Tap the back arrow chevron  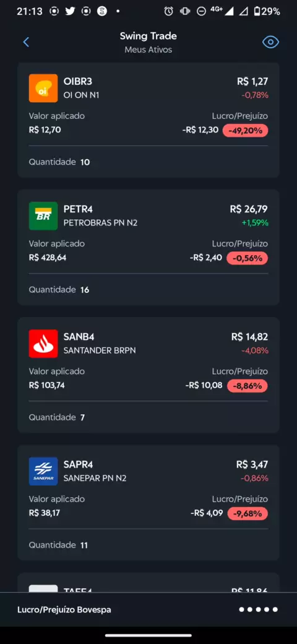pos(26,42)
